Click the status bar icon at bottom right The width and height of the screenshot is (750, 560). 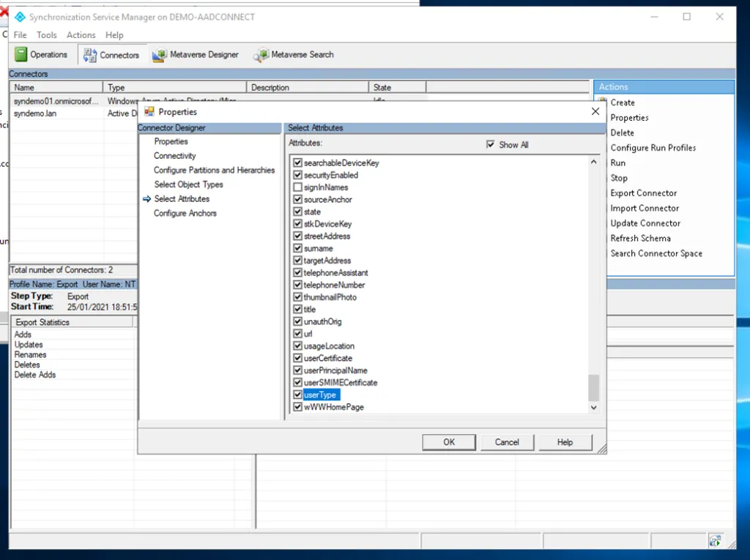(x=715, y=540)
